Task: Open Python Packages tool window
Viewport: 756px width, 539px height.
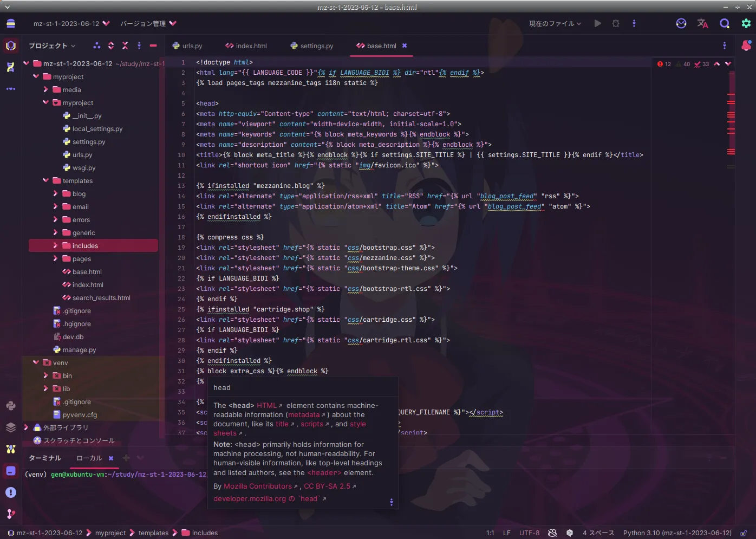Action: click(x=11, y=406)
